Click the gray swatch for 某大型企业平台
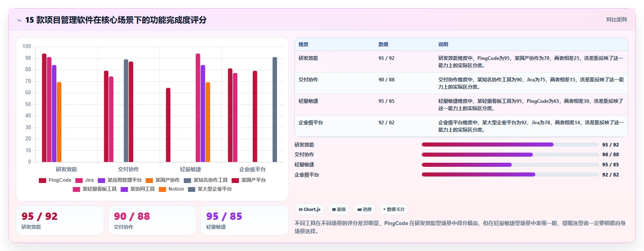 coord(191,189)
